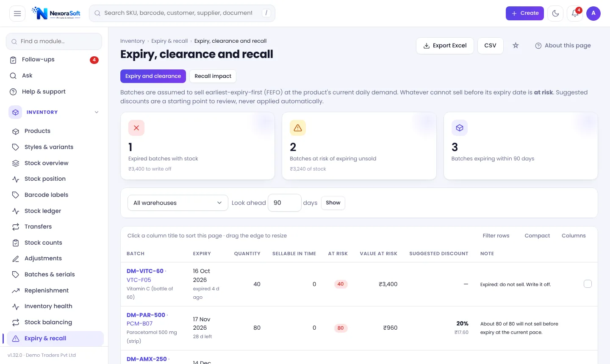Open Help & support
610x364 pixels.
[54, 92]
